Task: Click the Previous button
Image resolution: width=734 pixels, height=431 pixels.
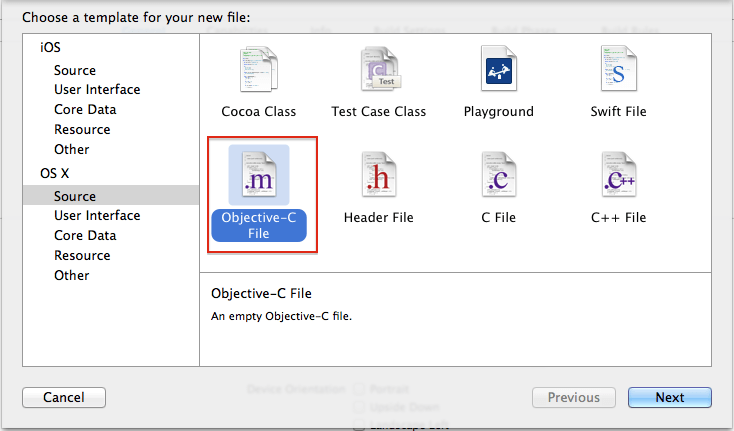Action: click(573, 397)
